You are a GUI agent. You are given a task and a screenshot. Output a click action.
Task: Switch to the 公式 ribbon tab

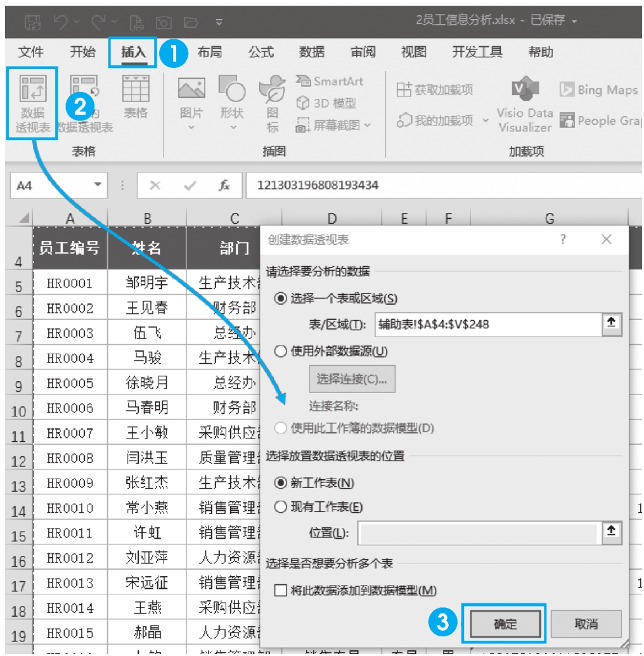point(261,52)
